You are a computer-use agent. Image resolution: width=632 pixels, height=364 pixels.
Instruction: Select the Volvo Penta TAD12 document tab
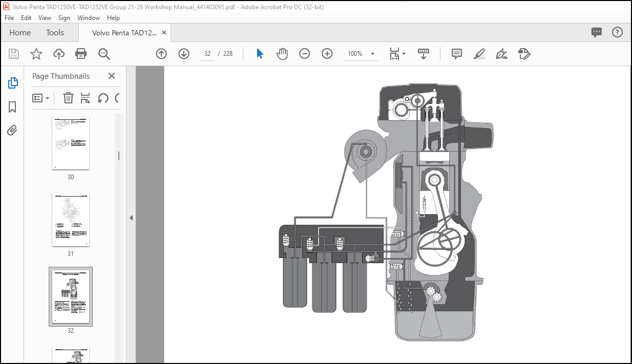124,33
